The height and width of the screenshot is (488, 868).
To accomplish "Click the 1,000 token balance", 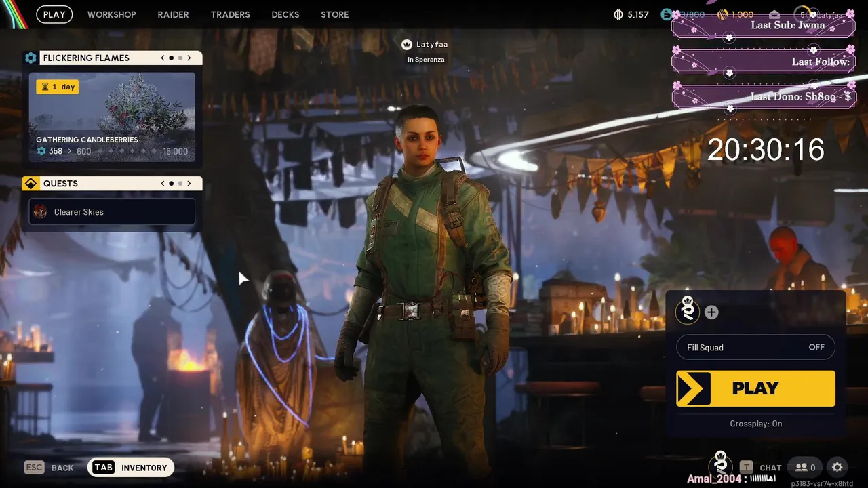I will [x=743, y=14].
